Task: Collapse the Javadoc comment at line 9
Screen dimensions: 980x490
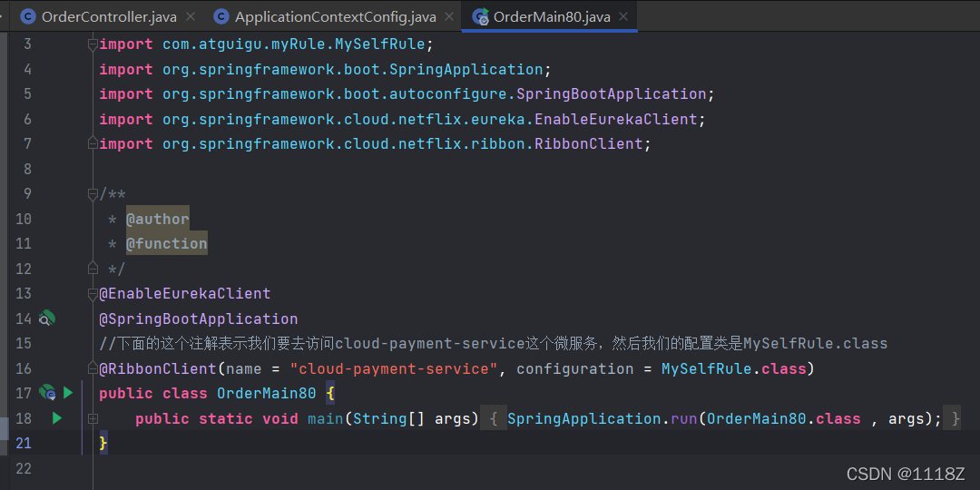Action: 93,194
